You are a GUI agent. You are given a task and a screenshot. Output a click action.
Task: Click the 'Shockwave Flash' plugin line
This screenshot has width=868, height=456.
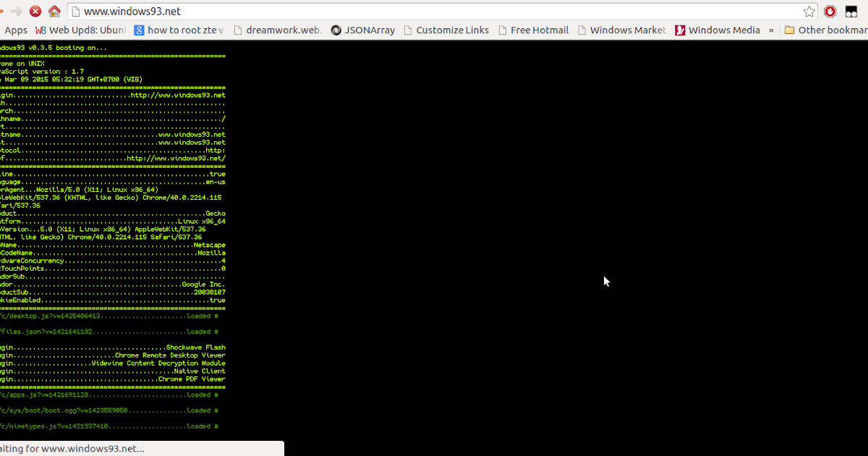[x=113, y=347]
